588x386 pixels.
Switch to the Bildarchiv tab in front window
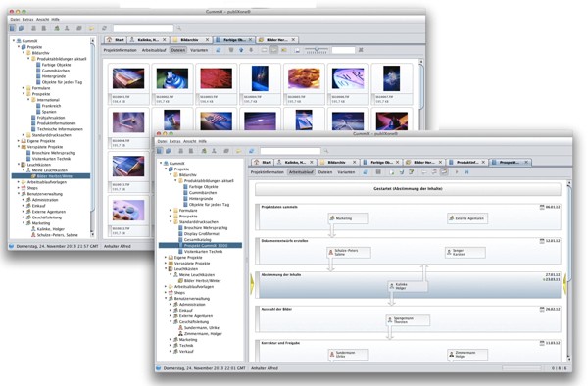(x=337, y=163)
